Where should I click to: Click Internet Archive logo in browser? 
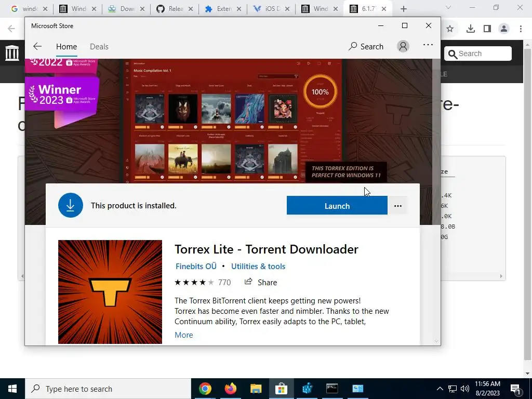click(12, 53)
